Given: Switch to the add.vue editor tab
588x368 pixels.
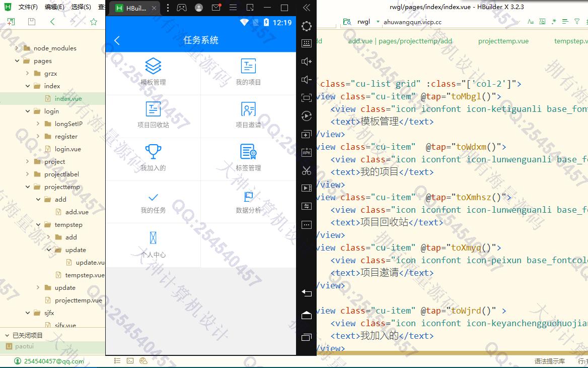Looking at the screenshot, I should click(400, 41).
